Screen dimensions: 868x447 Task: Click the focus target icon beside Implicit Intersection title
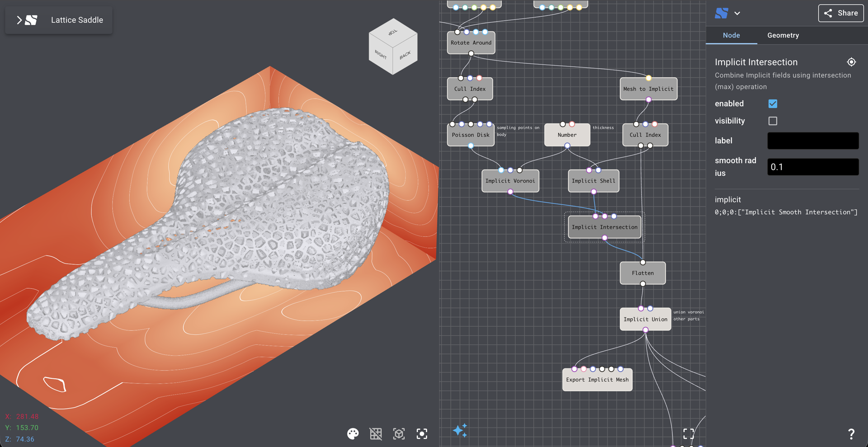852,62
